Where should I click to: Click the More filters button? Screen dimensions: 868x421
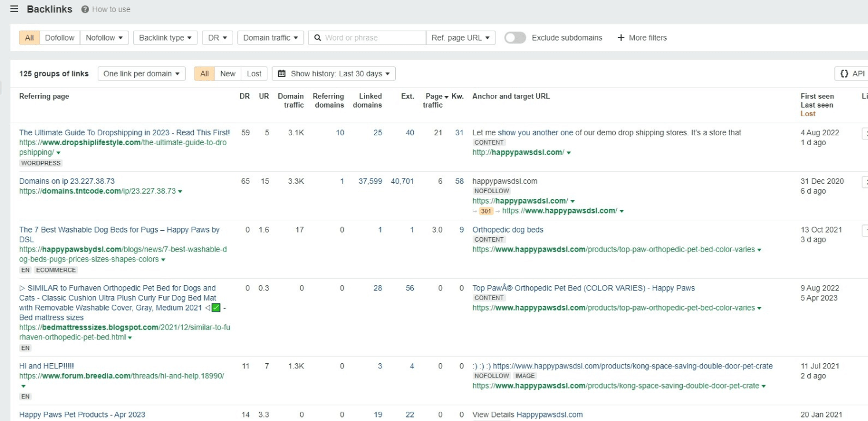[642, 38]
